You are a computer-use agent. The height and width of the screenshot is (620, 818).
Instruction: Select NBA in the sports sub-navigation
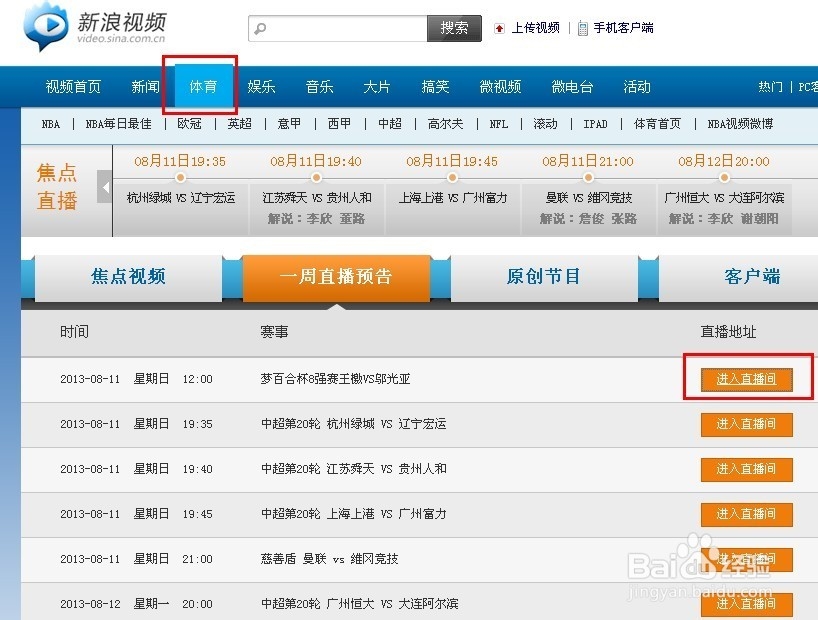(49, 124)
